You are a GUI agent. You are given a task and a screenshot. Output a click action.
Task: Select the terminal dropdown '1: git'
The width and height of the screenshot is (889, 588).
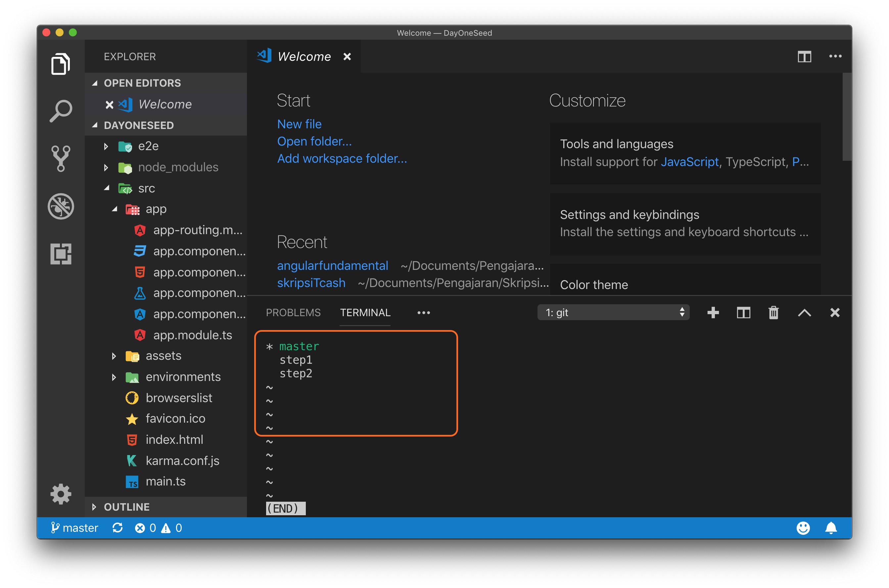(613, 313)
